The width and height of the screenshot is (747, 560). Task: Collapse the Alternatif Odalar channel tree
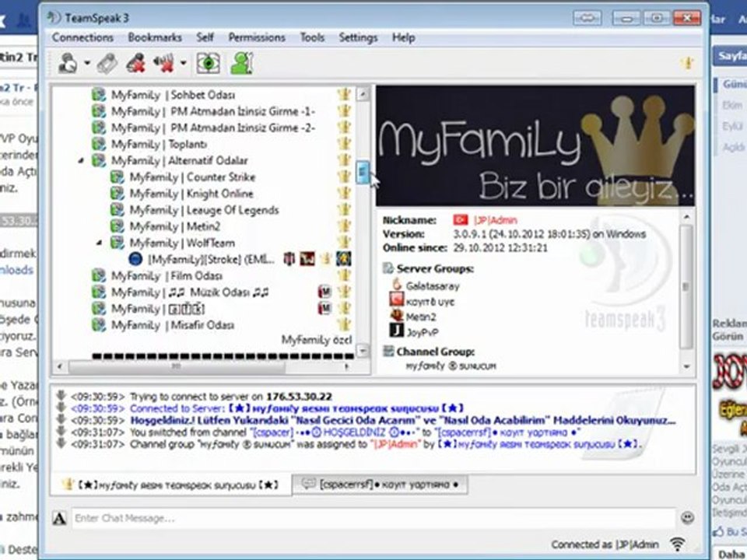(81, 161)
